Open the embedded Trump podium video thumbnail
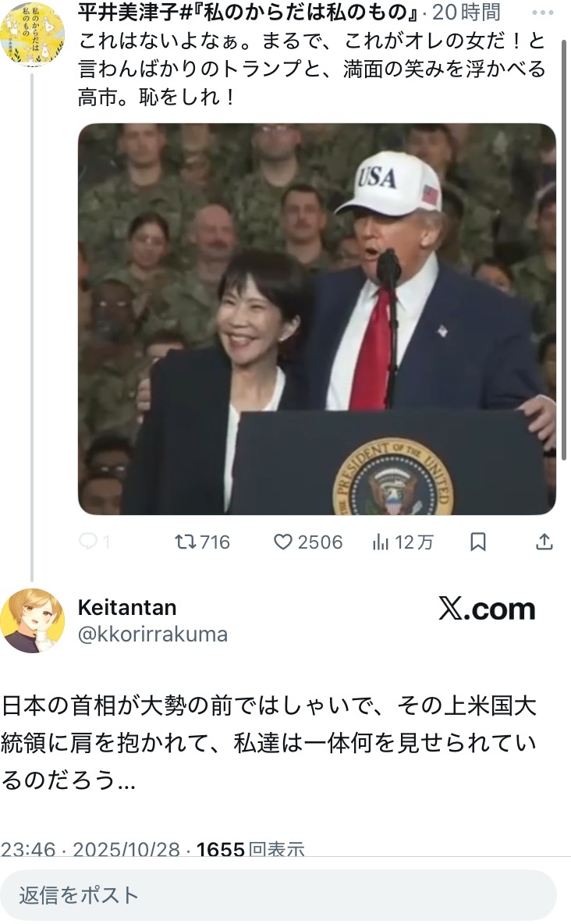Image resolution: width=571 pixels, height=924 pixels. (317, 319)
